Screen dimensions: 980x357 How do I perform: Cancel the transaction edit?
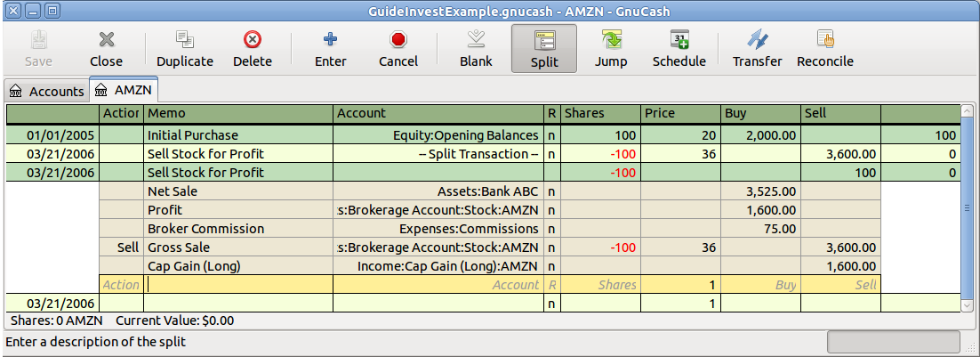(398, 48)
